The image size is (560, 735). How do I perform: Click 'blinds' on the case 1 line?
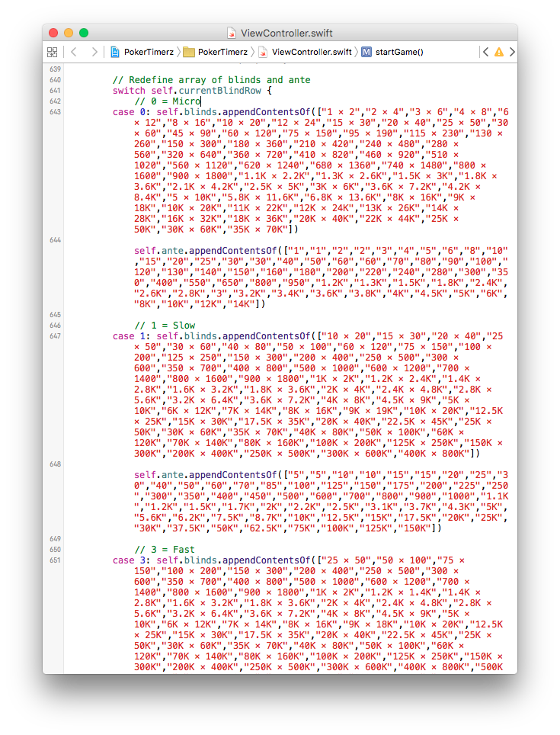(200, 336)
